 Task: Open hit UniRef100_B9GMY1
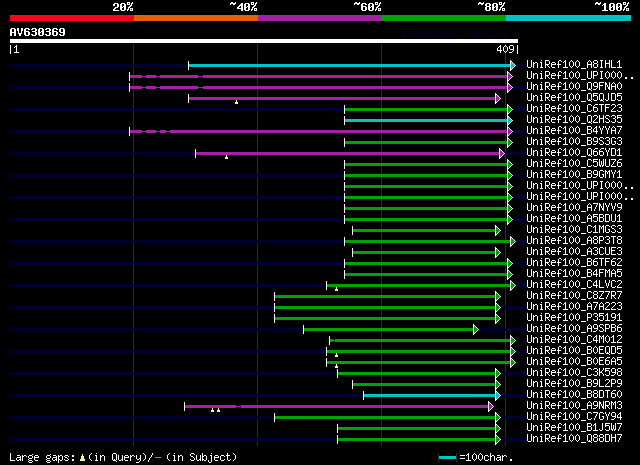(574, 175)
